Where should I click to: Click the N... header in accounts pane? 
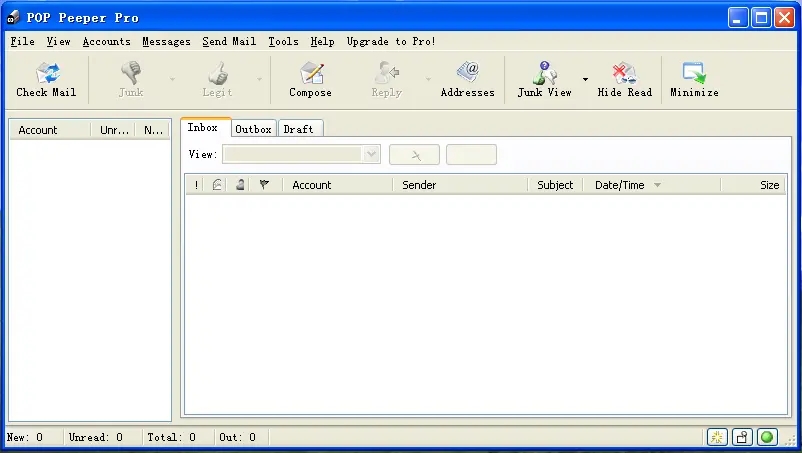coord(153,130)
